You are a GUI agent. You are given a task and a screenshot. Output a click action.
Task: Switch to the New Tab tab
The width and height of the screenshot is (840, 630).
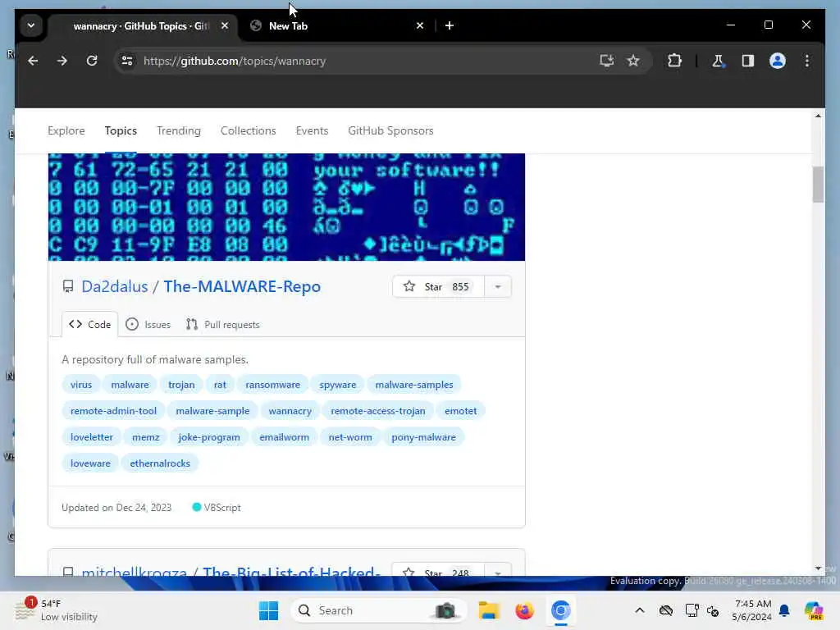coord(336,25)
